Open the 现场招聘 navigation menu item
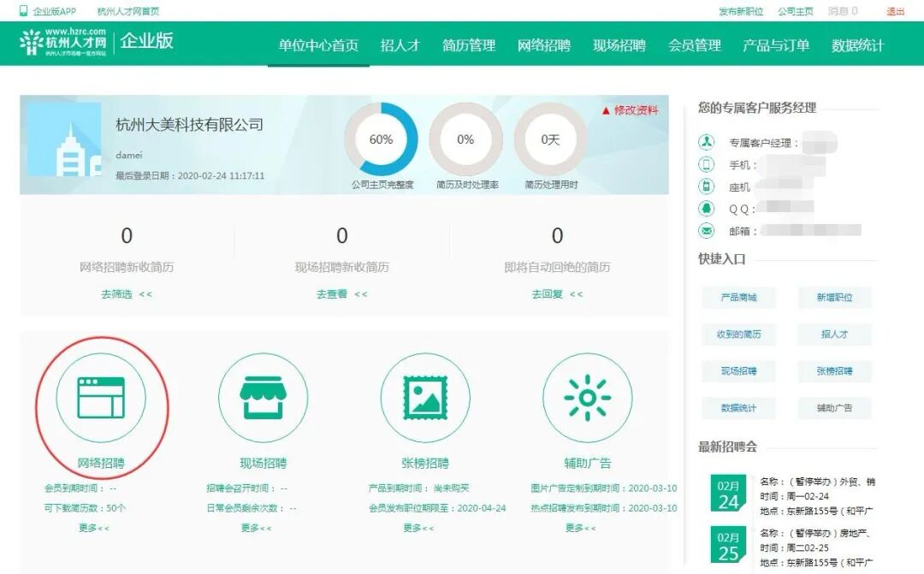Viewport: 924px width, 574px height. point(619,45)
